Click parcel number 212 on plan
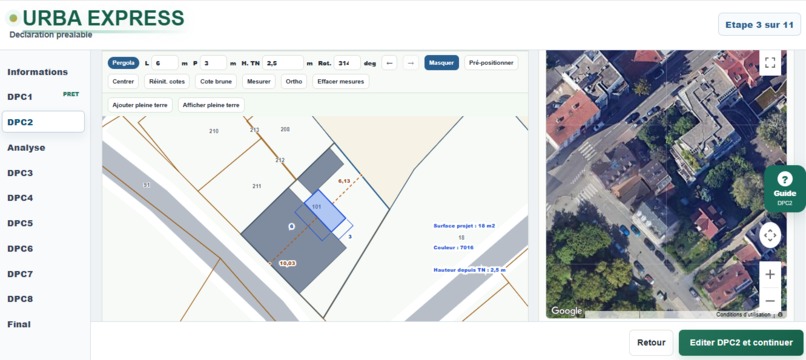This screenshot has width=806, height=360. coord(280,160)
